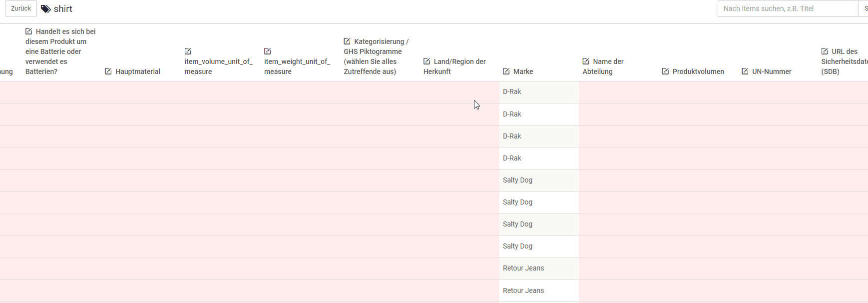Click the tag icon next to shirt
The width and height of the screenshot is (868, 303).
tap(46, 9)
